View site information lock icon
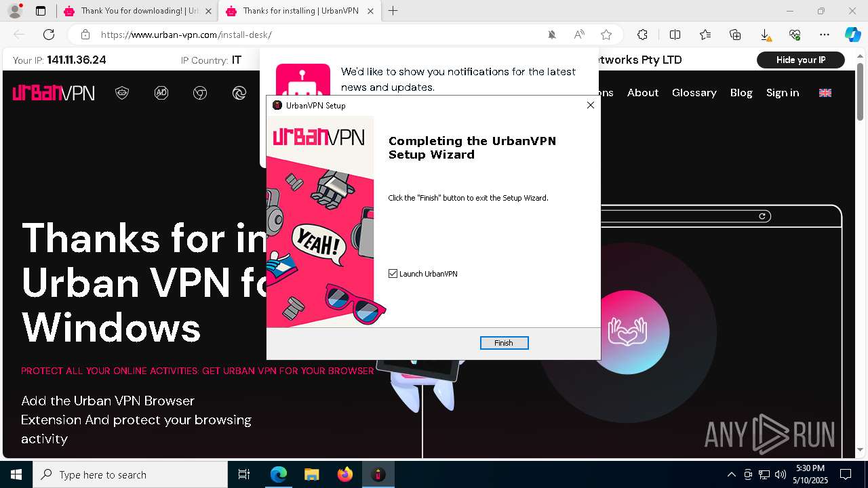The width and height of the screenshot is (868, 488). click(85, 35)
